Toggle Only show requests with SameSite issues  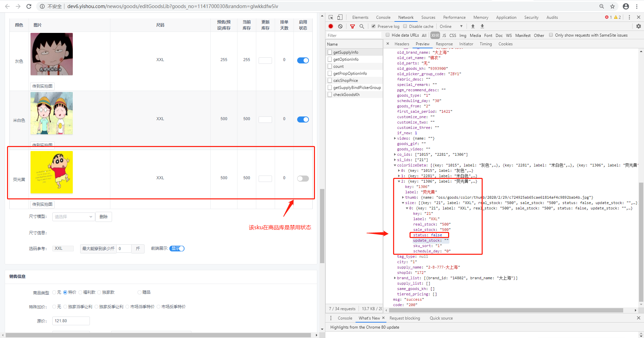551,35
